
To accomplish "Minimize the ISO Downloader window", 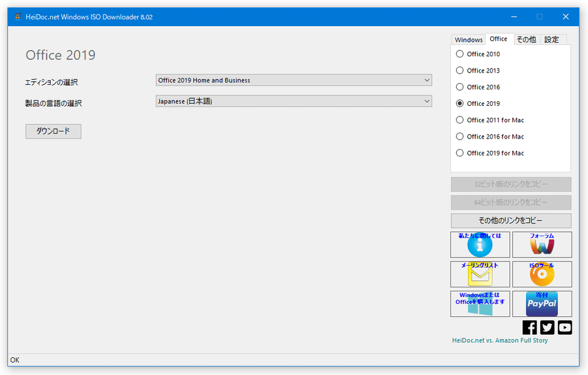I will (x=514, y=16).
